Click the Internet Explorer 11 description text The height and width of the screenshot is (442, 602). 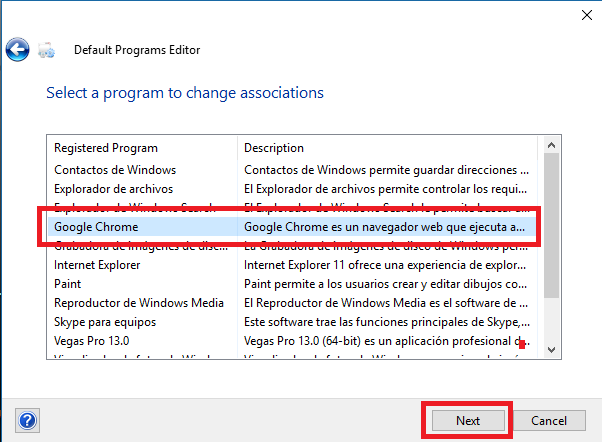point(385,265)
